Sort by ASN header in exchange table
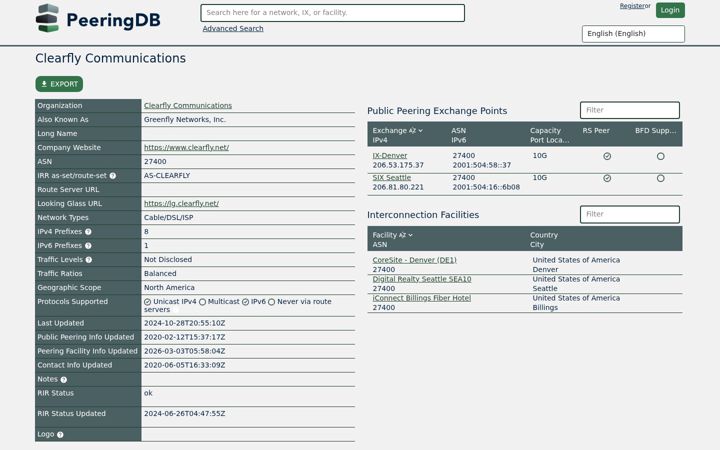 (458, 131)
